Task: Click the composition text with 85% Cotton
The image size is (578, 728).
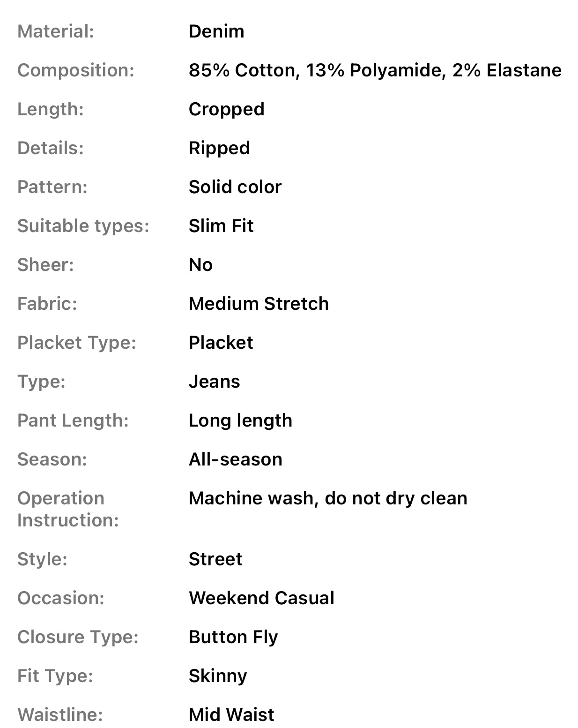Action: (x=375, y=70)
